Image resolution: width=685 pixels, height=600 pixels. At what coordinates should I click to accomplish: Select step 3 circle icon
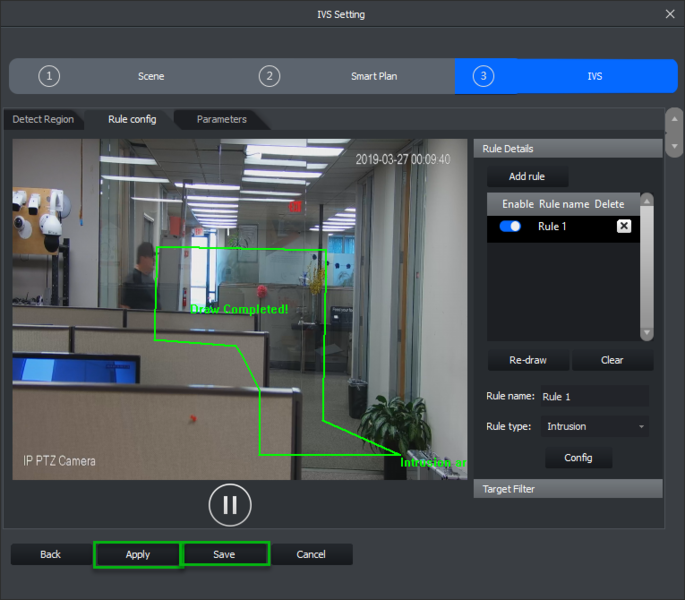click(484, 76)
